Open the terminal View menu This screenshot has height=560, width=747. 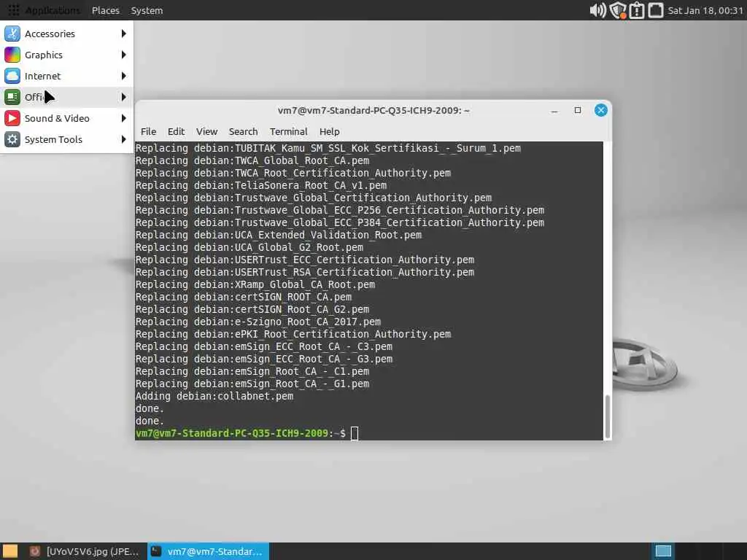[206, 131]
